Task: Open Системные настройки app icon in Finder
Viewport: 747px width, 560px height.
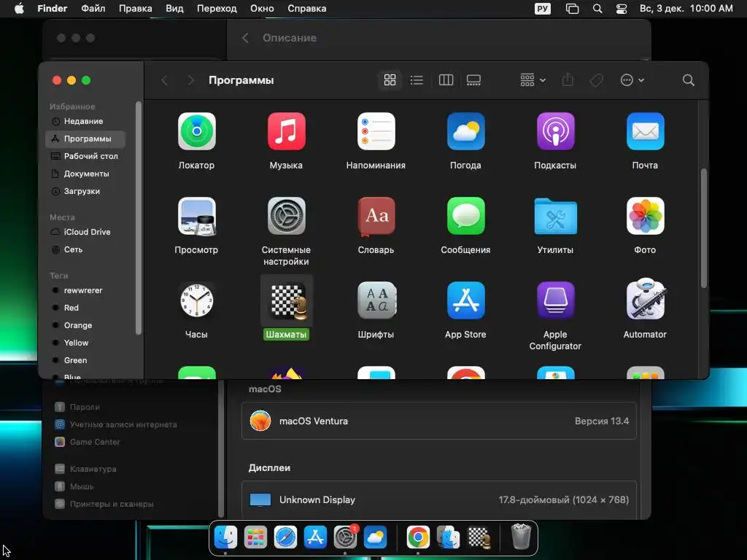Action: click(286, 216)
